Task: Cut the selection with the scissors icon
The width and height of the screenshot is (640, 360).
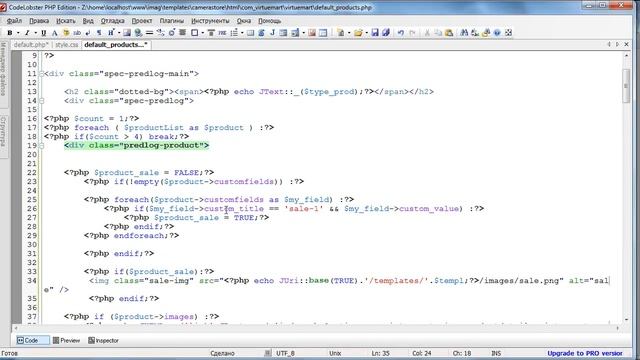Action: pos(427,33)
